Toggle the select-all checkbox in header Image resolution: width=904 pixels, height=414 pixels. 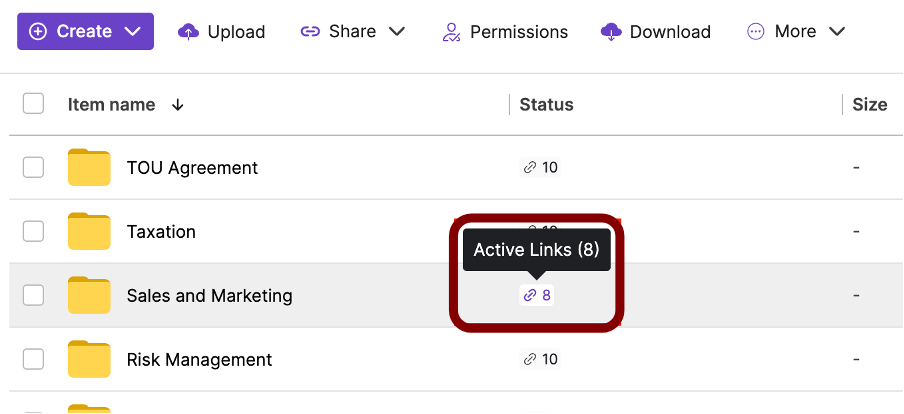click(x=33, y=104)
